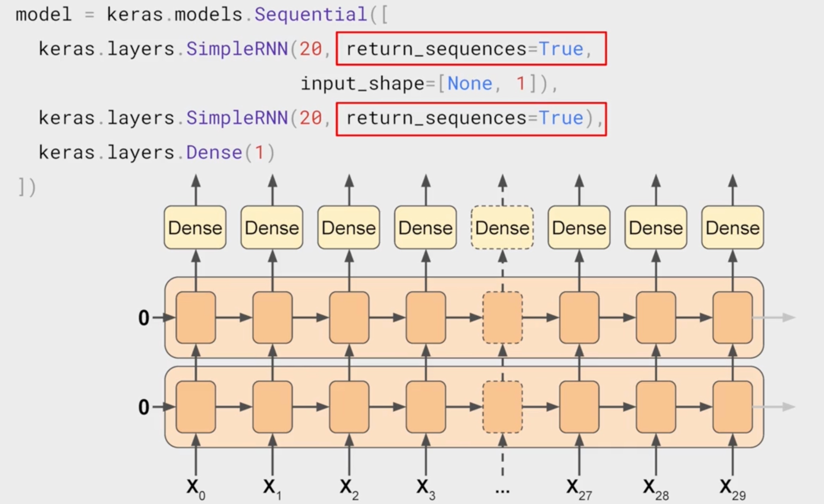Click the x0 input label

[196, 488]
